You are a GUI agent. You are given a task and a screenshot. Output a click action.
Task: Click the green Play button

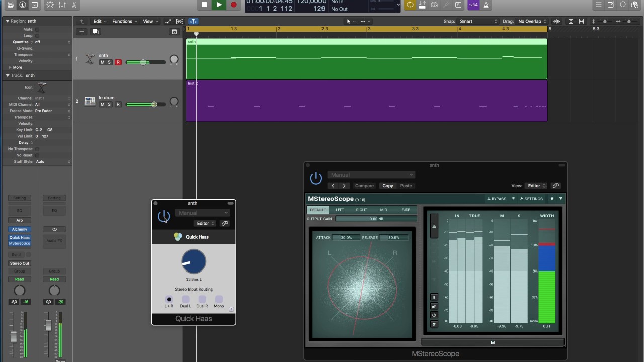pyautogui.click(x=219, y=5)
